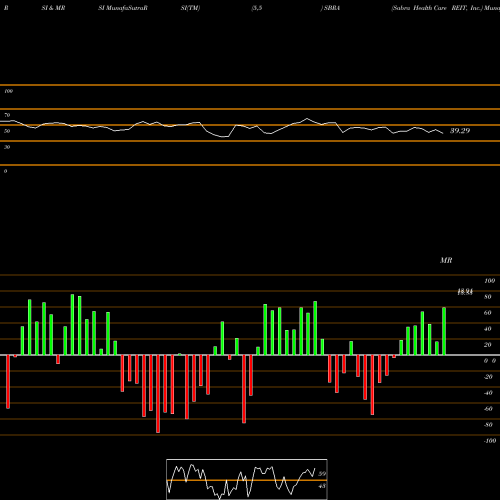This screenshot has width=500, height=500.
Task: Click the 'Sabra Health Care REIT, Inc.' title
Action: pyautogui.click(x=437, y=8)
